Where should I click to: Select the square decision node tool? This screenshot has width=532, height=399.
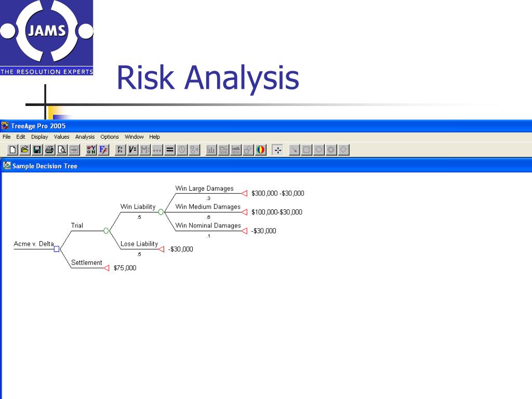tap(307, 150)
